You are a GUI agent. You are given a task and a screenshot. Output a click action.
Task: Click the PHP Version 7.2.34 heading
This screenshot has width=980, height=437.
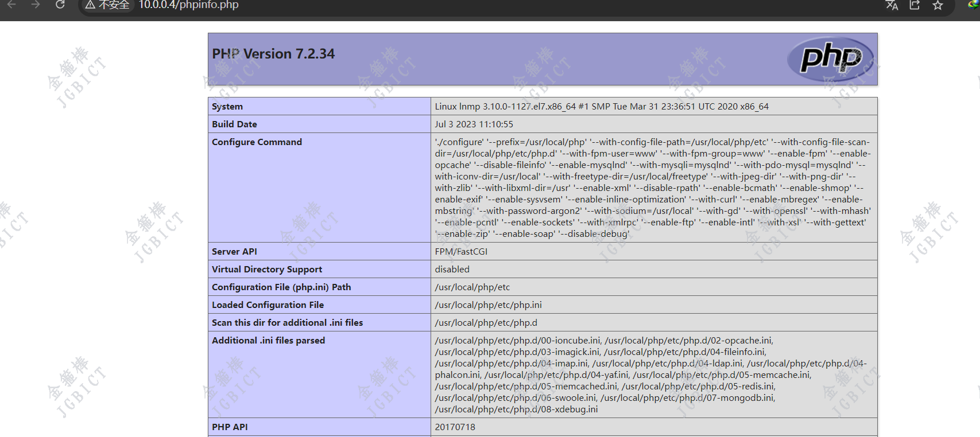tap(273, 54)
